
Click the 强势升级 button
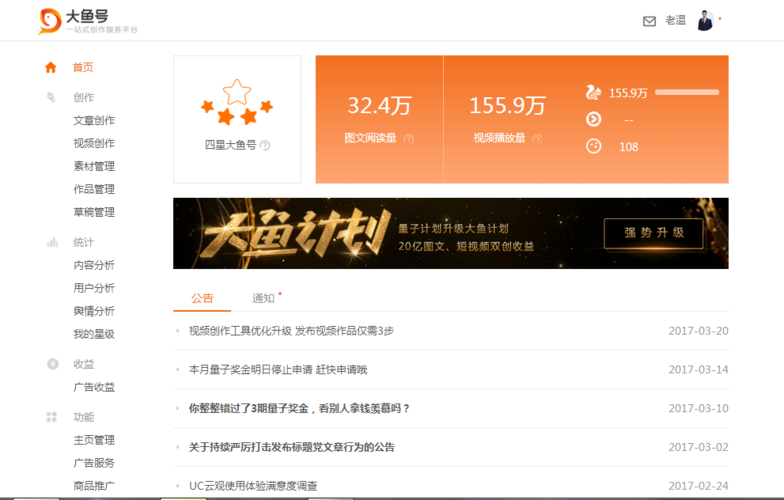[x=654, y=233]
